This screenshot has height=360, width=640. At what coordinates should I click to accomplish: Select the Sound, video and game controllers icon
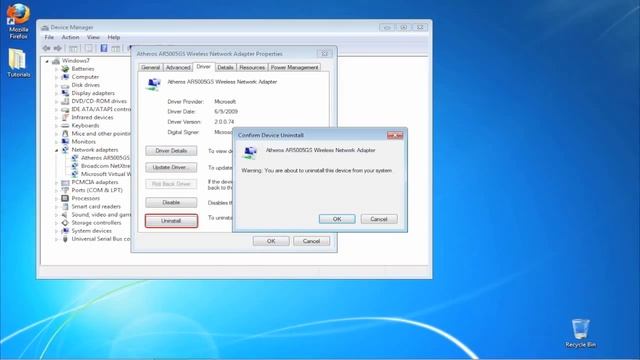coord(65,215)
